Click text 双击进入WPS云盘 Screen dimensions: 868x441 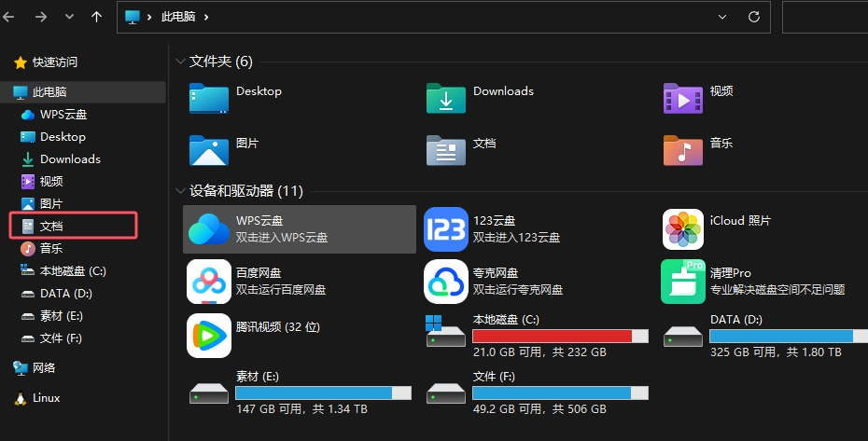click(282, 238)
